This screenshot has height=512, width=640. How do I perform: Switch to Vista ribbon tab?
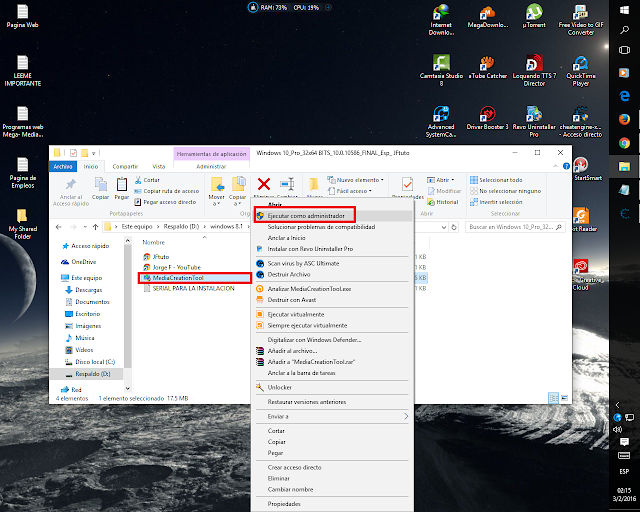pos(159,166)
